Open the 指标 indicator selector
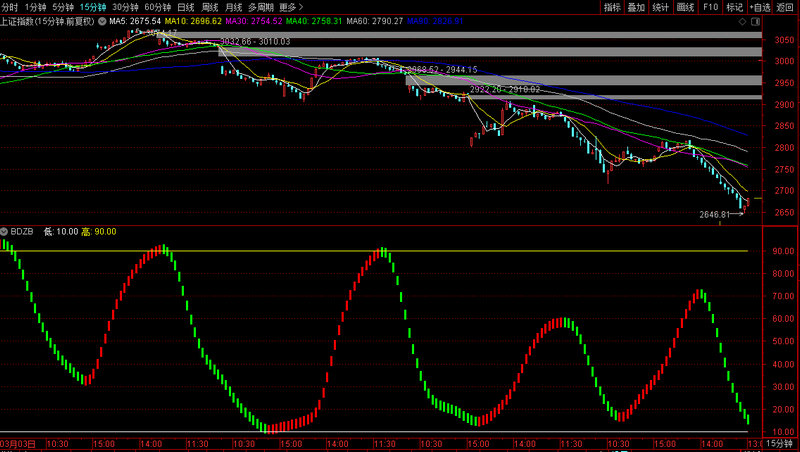Screen dimensions: 800x452 tap(612, 7)
